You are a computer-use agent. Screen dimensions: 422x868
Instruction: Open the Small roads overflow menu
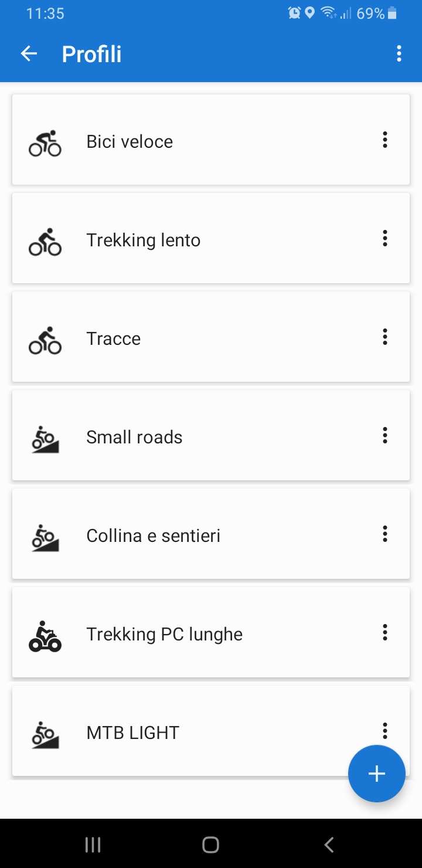385,435
